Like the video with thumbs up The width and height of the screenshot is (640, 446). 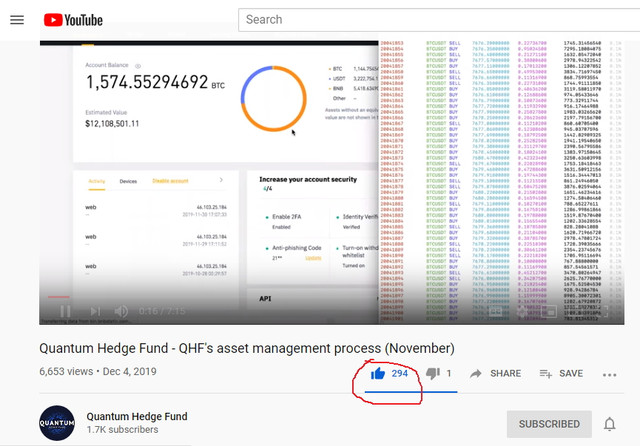click(378, 373)
